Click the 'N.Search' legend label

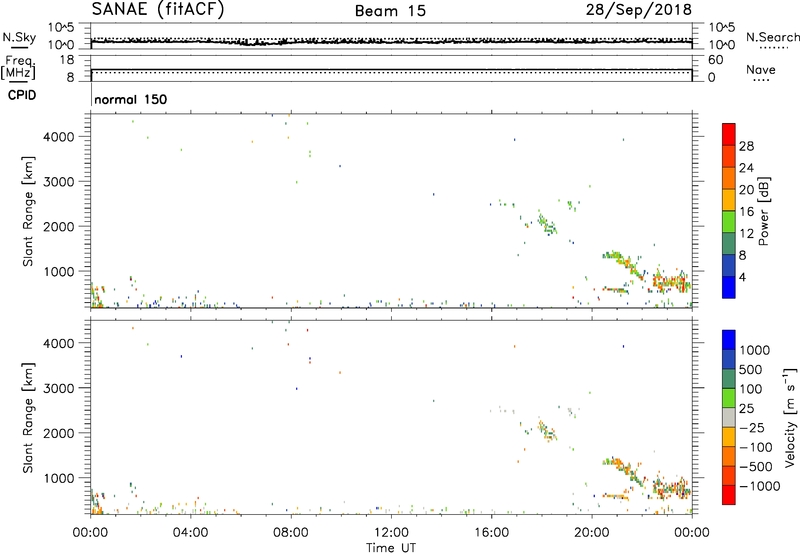(x=773, y=37)
